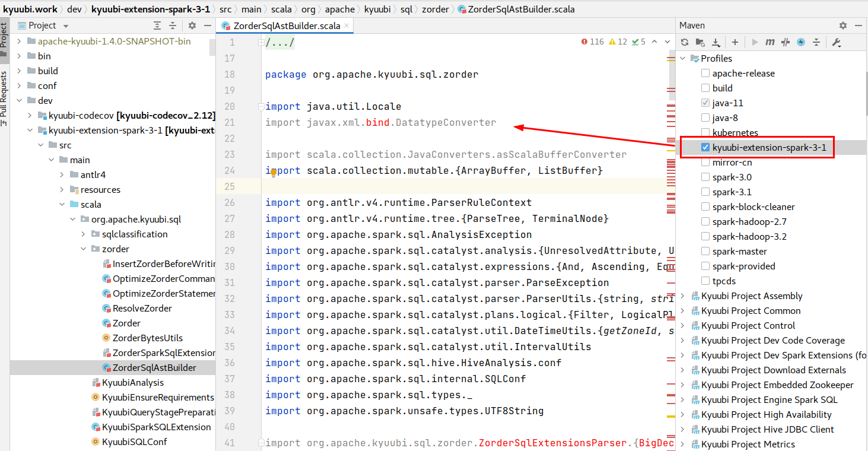Collapse the zorder package
This screenshot has height=451, width=868.
point(84,249)
